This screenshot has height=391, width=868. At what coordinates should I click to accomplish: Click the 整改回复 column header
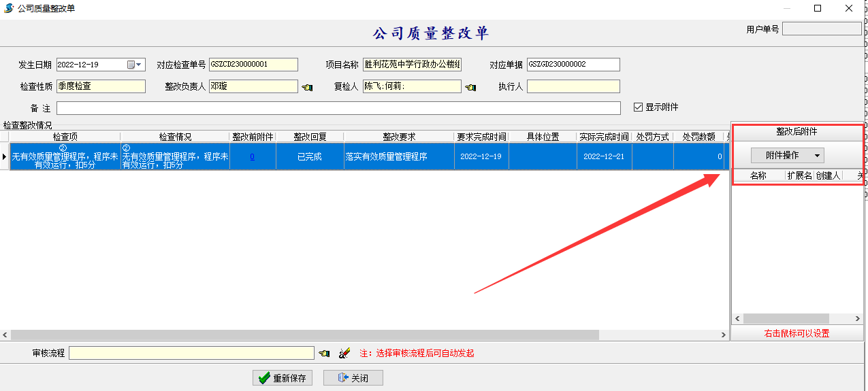[x=309, y=137]
